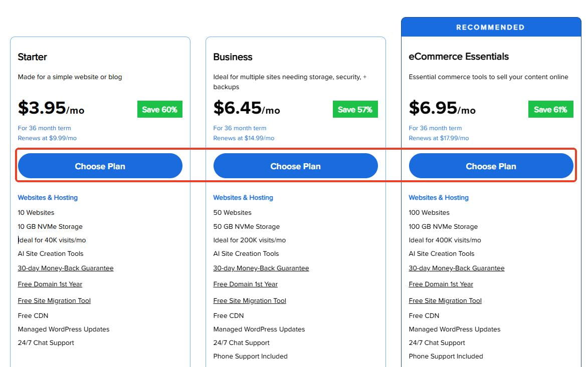This screenshot has width=588, height=367.
Task: Open eCommerce Essentials' Free Site Migration Tool link
Action: [x=445, y=301]
